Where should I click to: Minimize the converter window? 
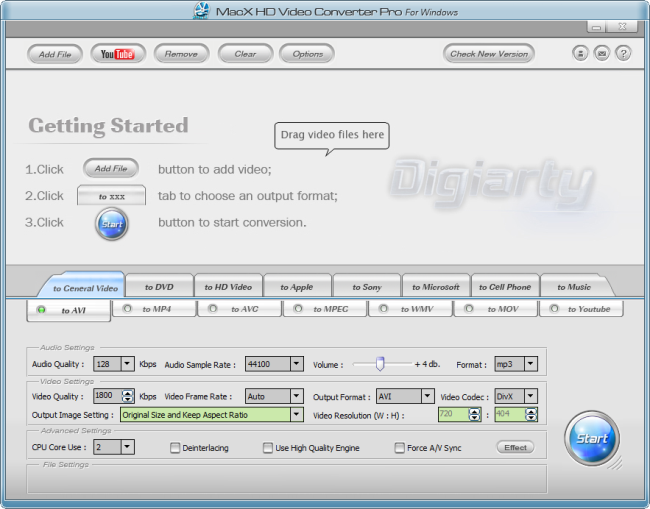(x=597, y=27)
